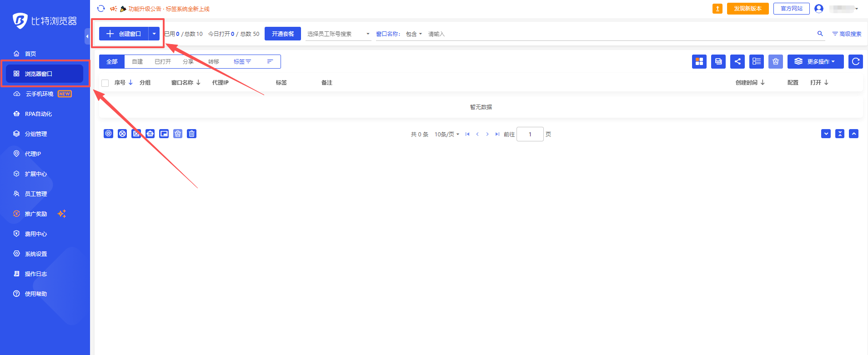The image size is (868, 355).
Task: Open 高级搜索 advanced search
Action: (x=847, y=34)
